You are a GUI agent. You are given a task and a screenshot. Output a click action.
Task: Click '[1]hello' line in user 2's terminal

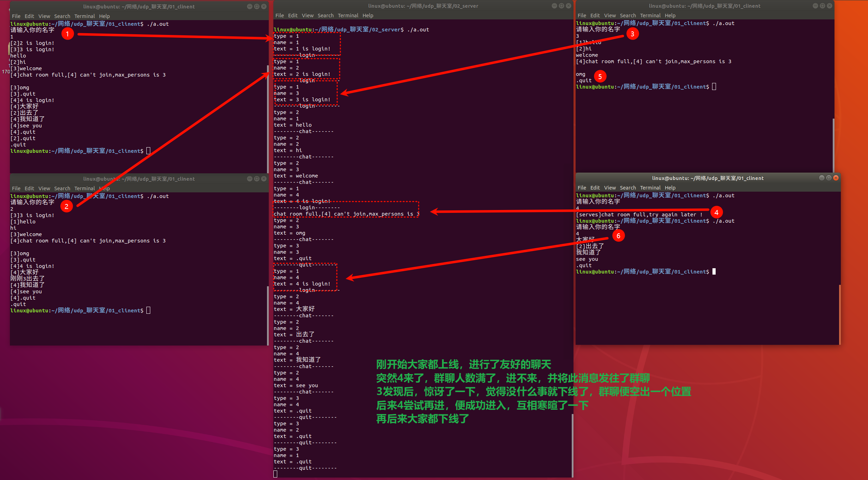tap(23, 222)
